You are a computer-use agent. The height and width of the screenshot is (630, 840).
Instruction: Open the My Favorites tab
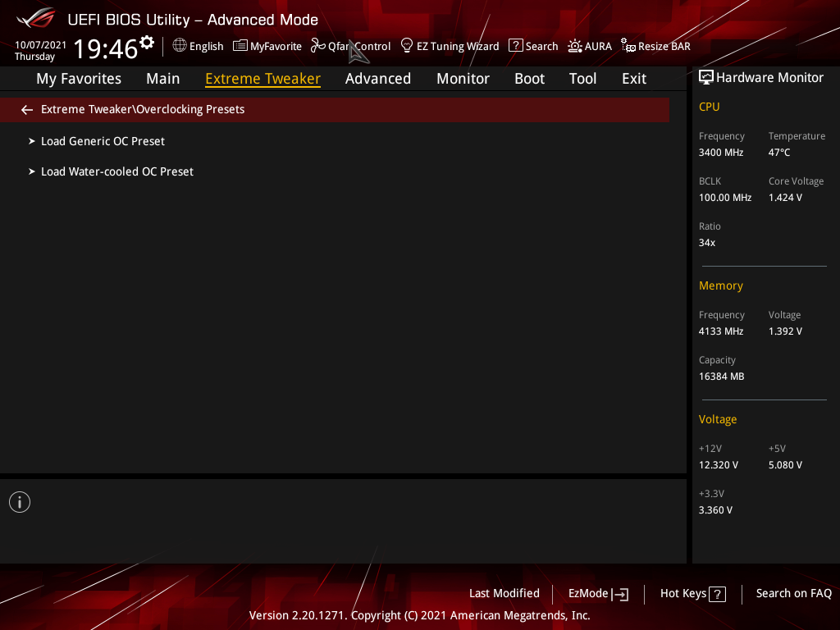click(79, 79)
